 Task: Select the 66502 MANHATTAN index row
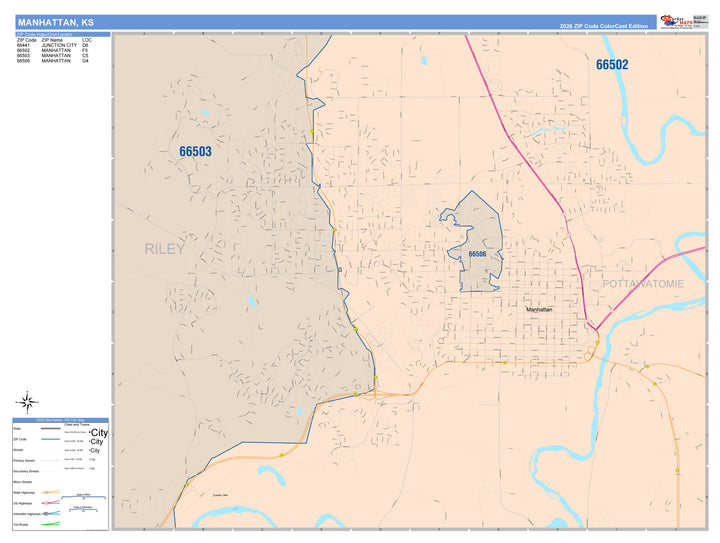pyautogui.click(x=53, y=50)
